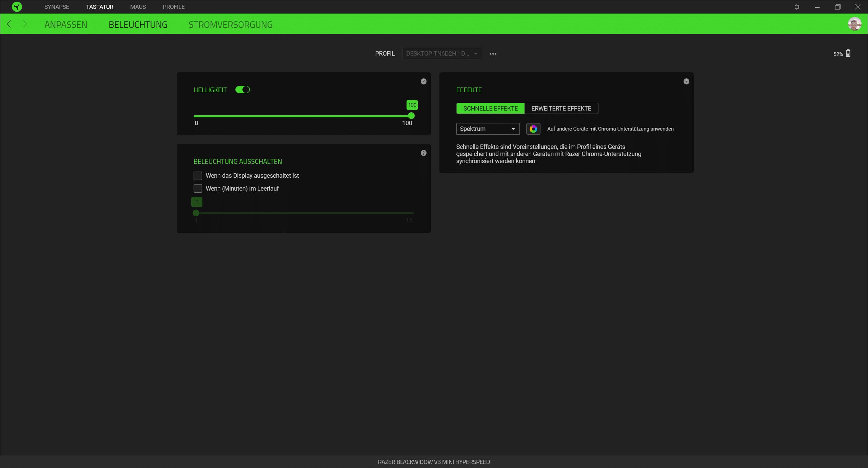
Task: Go back with left arrow
Action: (x=9, y=24)
